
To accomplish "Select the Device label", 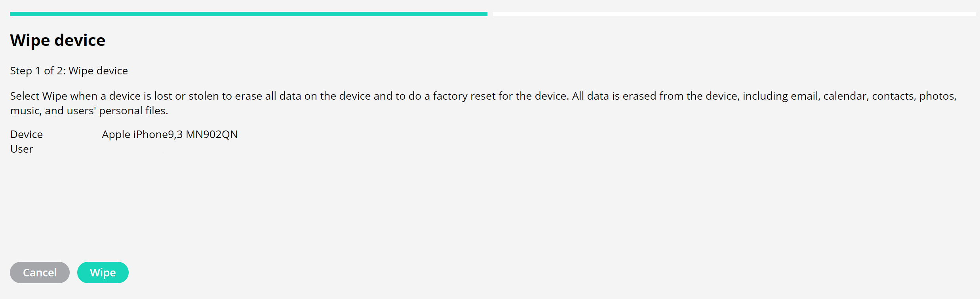I will (26, 134).
